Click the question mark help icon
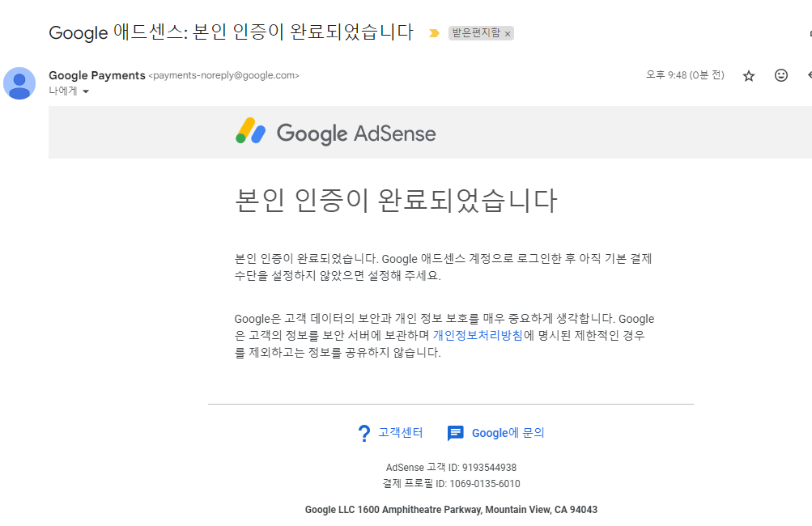The height and width of the screenshot is (526, 812). [364, 433]
